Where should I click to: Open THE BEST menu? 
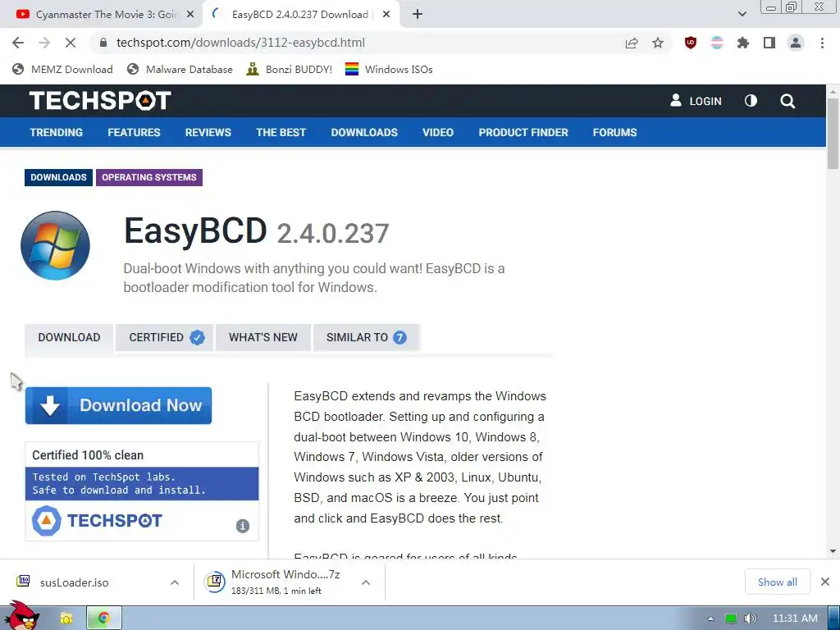click(281, 132)
